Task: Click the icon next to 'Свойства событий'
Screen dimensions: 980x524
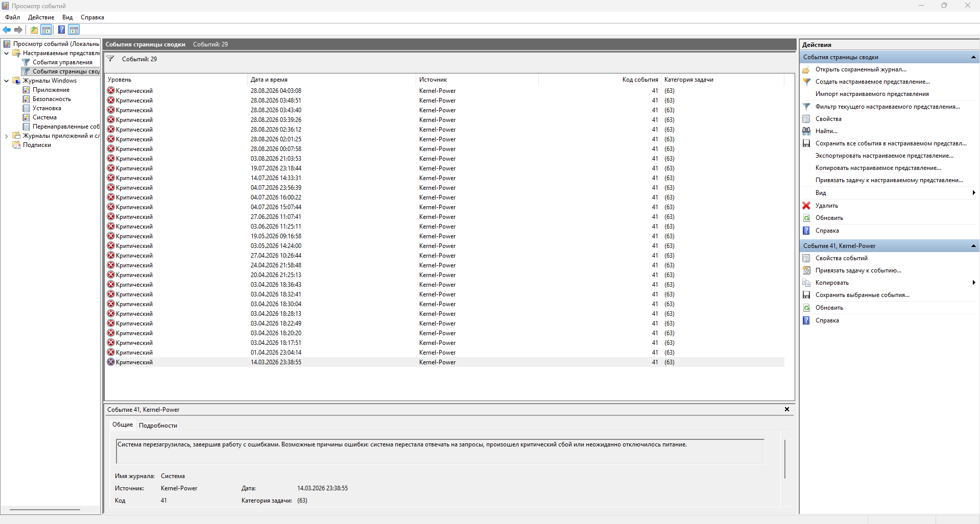Action: (806, 258)
